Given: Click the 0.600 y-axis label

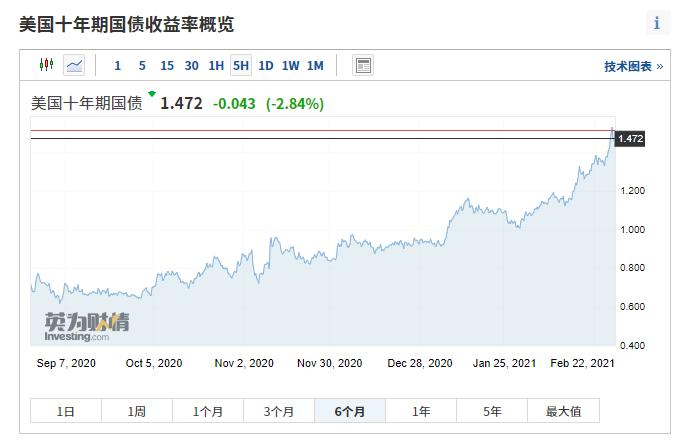Looking at the screenshot, I should click(632, 307).
